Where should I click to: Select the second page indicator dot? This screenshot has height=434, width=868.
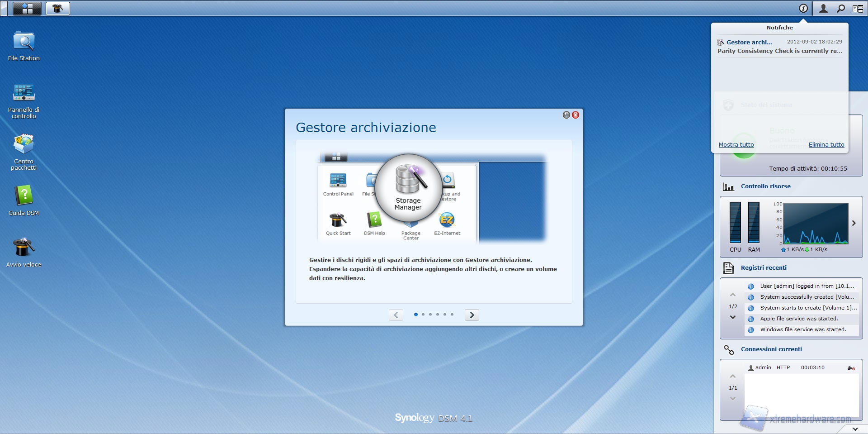423,315
